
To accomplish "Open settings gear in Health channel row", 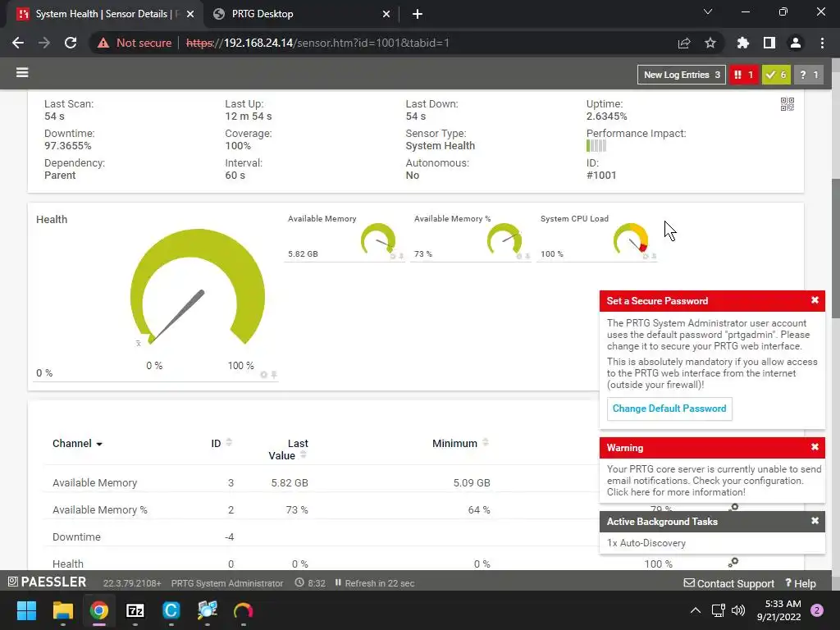I will [x=733, y=562].
